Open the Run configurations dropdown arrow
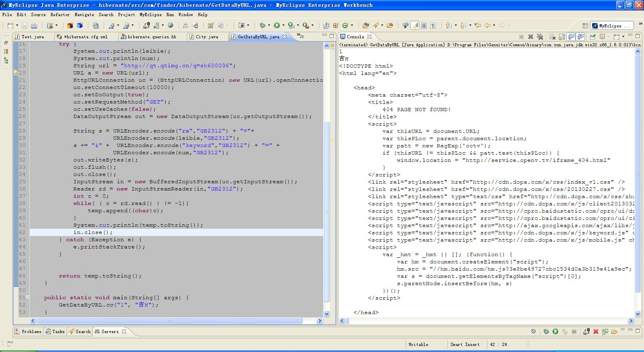Screen dimensions: 644x352 tap(283, 25)
